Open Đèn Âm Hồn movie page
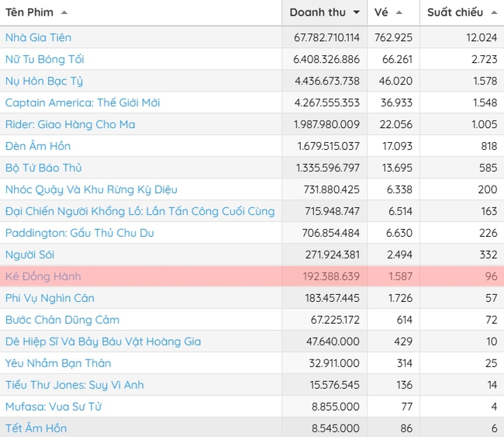This screenshot has width=504, height=437. click(37, 146)
